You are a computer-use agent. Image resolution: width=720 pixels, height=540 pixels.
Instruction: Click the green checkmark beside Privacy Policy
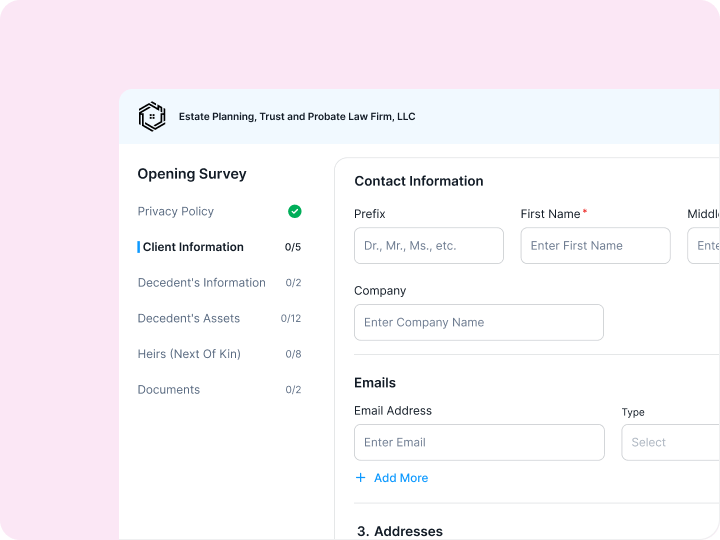coord(294,211)
